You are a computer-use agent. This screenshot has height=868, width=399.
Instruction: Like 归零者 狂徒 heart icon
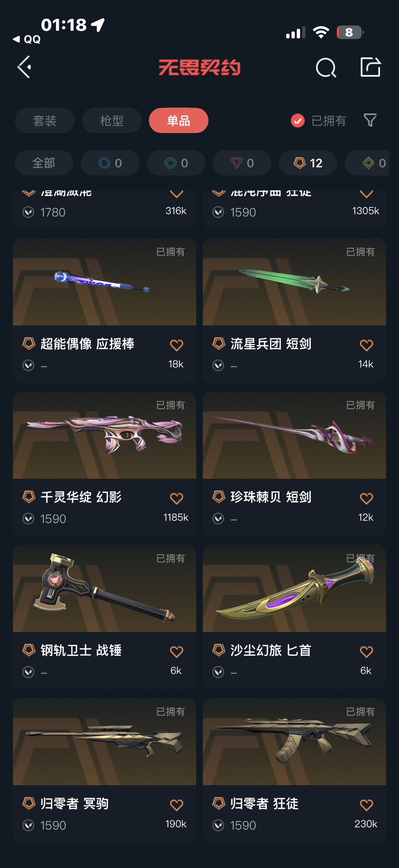366,805
